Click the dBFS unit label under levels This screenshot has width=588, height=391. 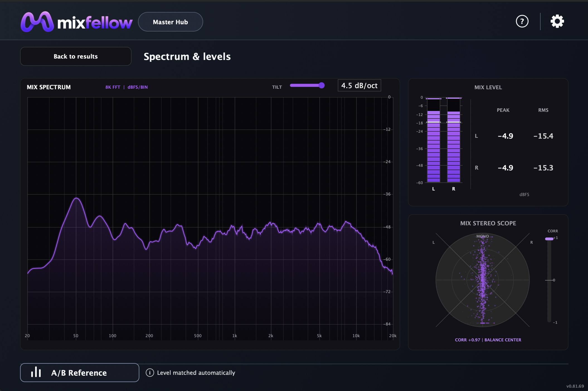coord(524,194)
